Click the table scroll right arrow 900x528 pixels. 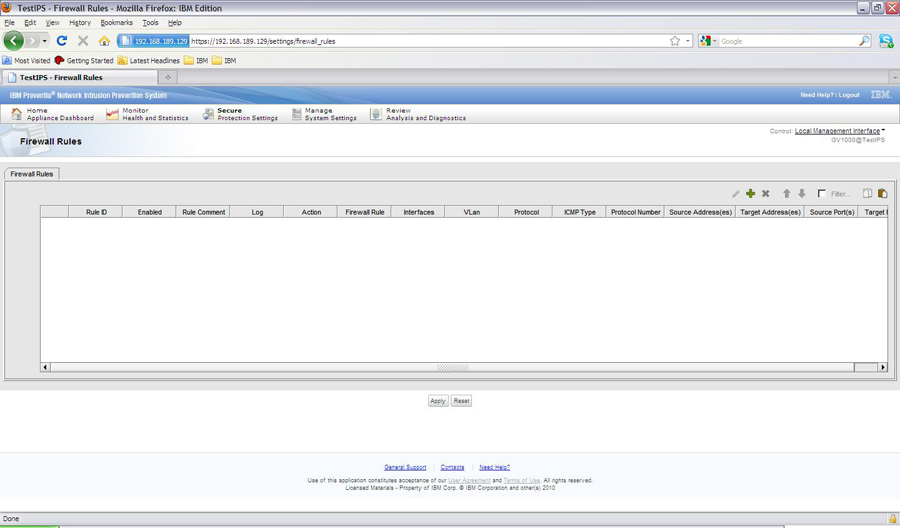click(883, 367)
